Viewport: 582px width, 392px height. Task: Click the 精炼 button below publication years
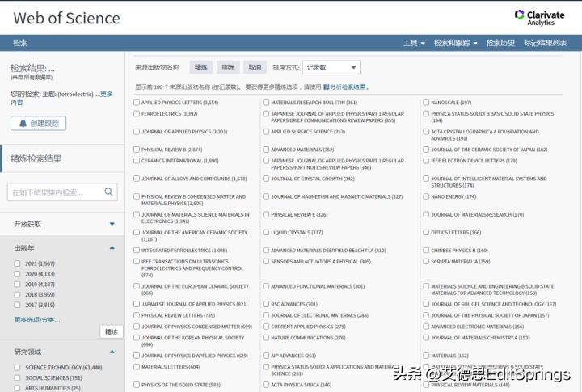point(112,331)
